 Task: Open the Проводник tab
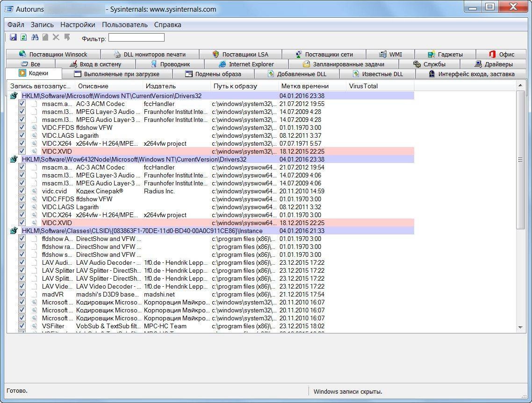[x=170, y=64]
